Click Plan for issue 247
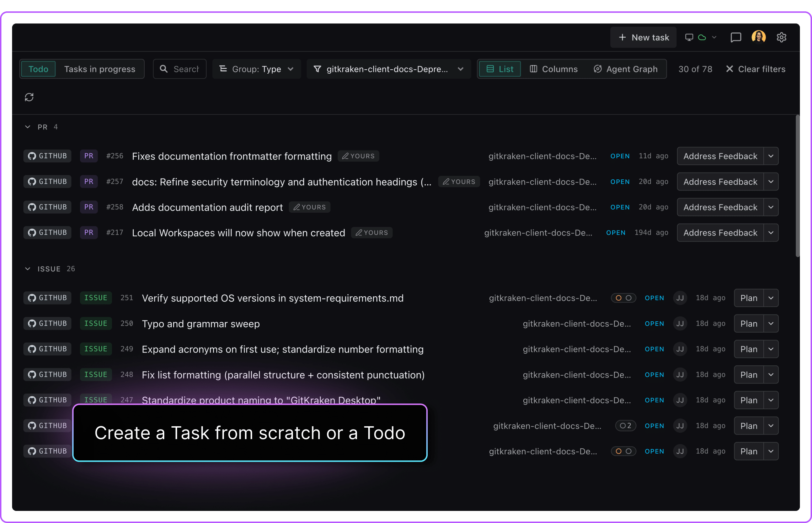This screenshot has width=812, height=523. 749,400
